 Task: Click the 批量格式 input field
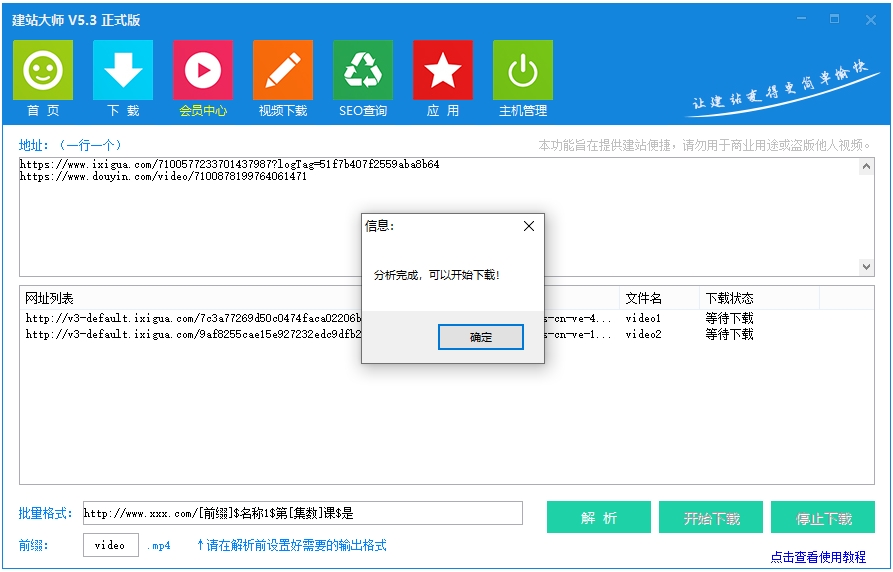pos(303,513)
